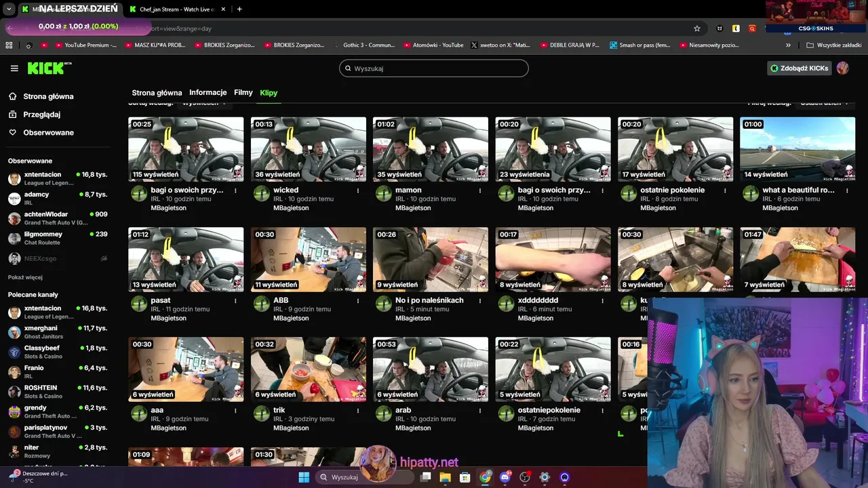Open options menu for 'trik' clip
Image resolution: width=868 pixels, height=488 pixels.
point(358,410)
